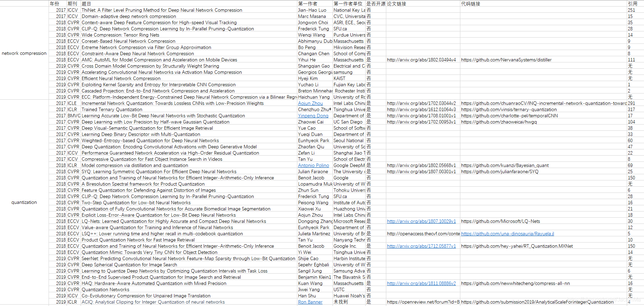Screen dimensions: 644x306
Task: Select the arxiv 1802.05668v1 paper link cell
Action: (423, 165)
